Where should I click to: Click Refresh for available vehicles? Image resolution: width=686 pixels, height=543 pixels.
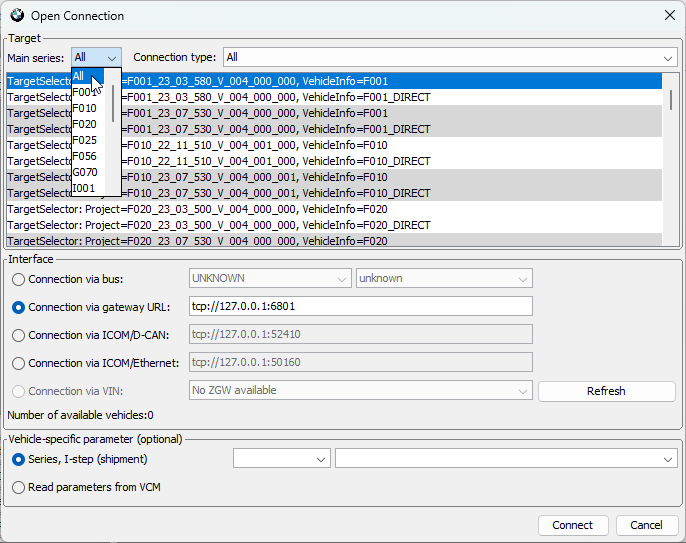point(606,391)
